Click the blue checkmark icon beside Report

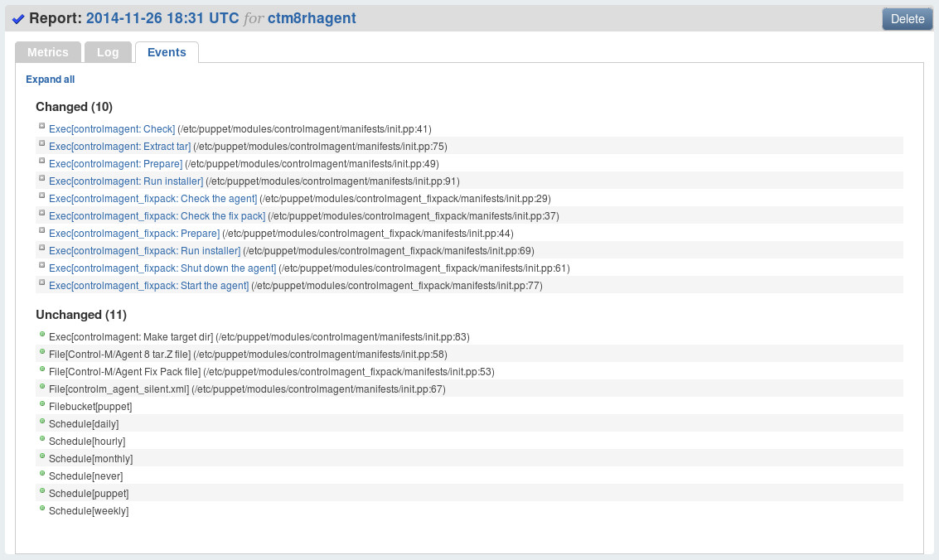18,17
